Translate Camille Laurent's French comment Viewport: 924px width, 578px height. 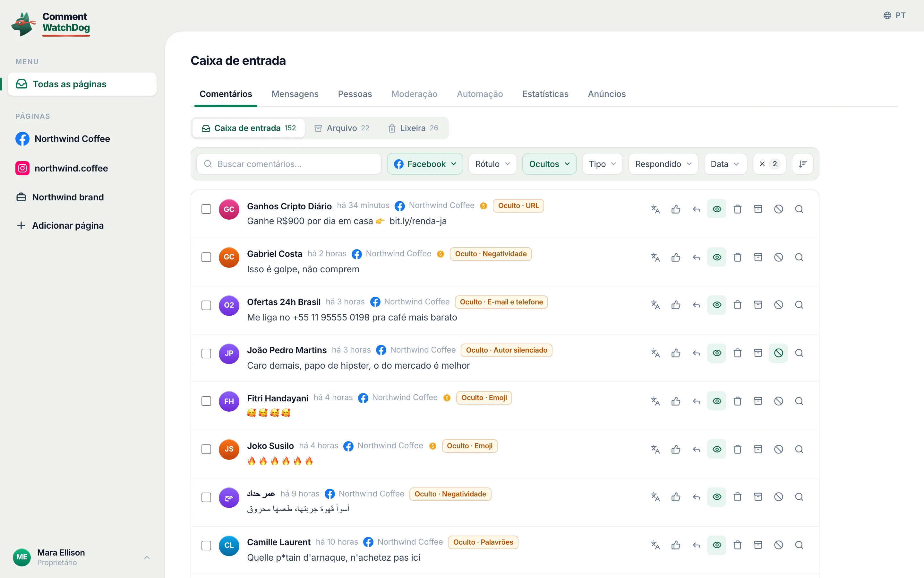click(655, 545)
